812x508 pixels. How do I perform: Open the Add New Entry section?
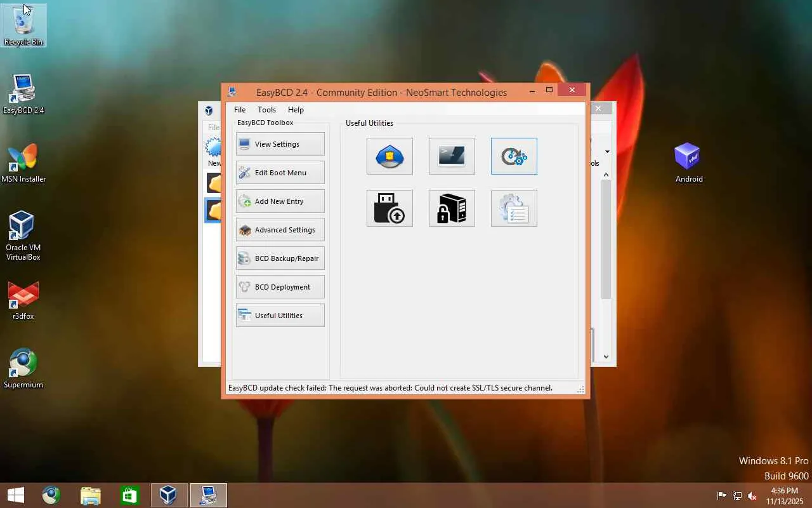tap(280, 201)
